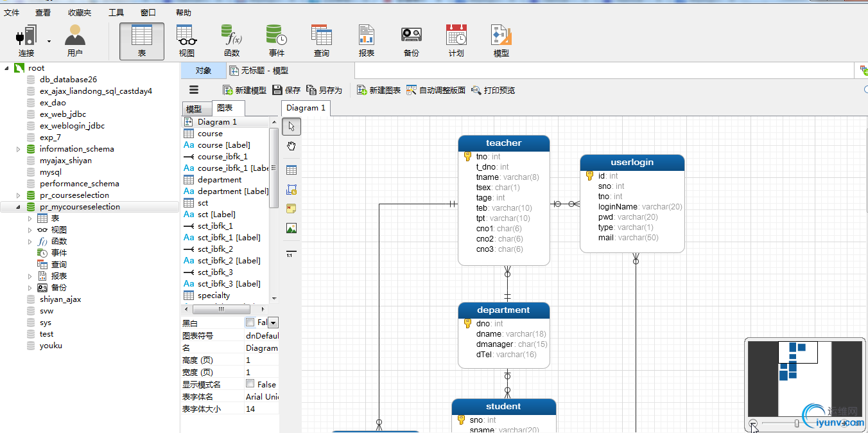
Task: Click the 新建图表 button
Action: coord(379,91)
